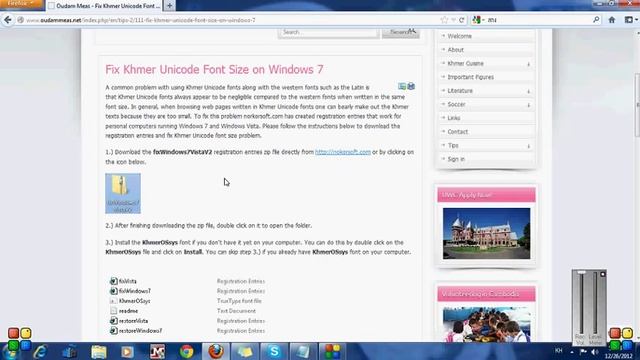
Task: Adjust the Rec Vol slider in gadget
Action: 581,304
